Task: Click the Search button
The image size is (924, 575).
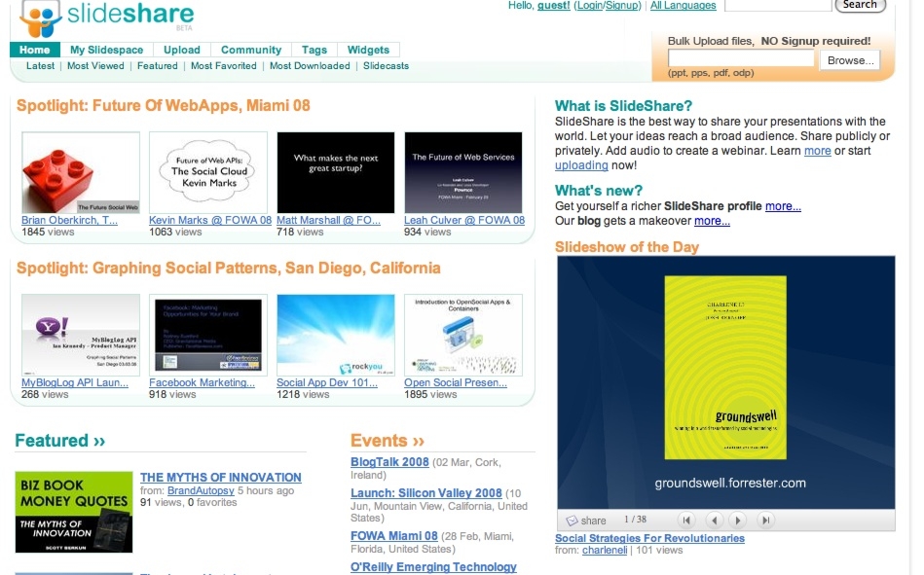Action: [x=860, y=5]
